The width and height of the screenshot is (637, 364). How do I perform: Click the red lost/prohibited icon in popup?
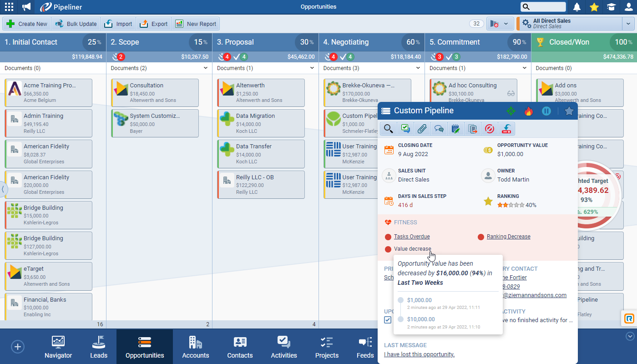[x=490, y=129]
